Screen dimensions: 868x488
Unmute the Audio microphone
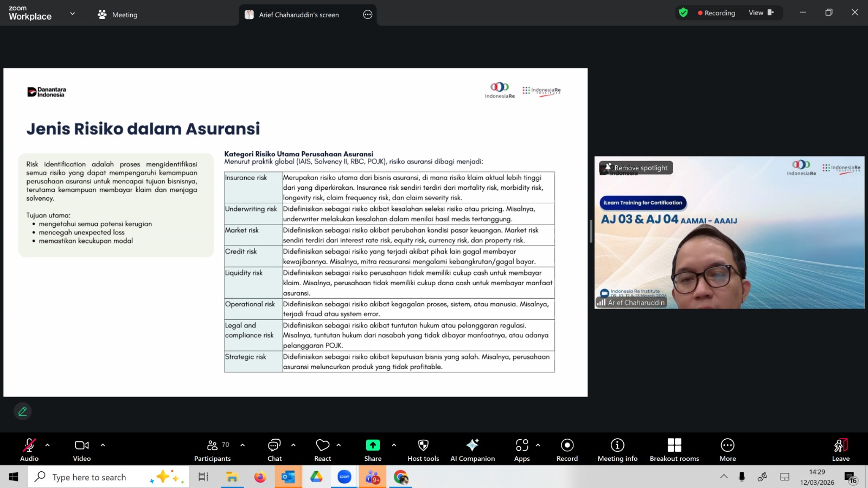click(x=29, y=450)
